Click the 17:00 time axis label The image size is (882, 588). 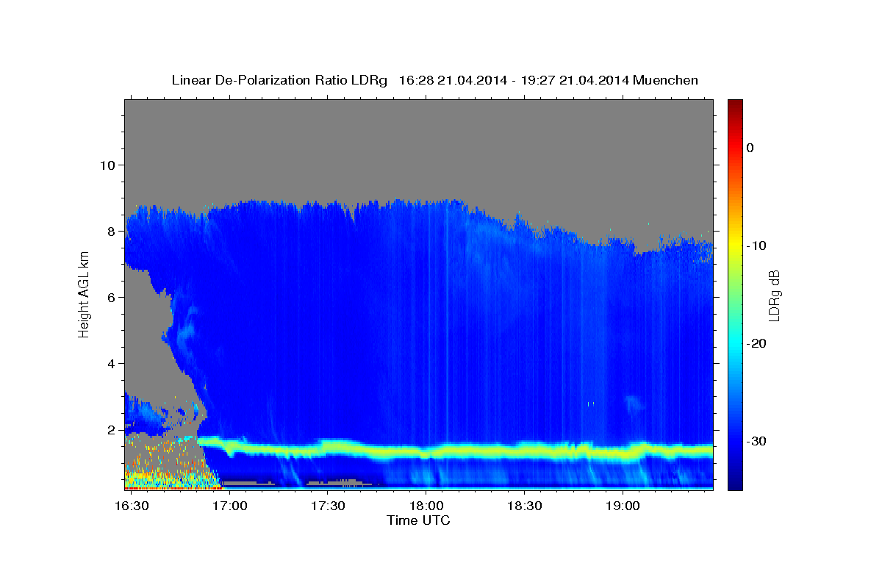pos(229,506)
